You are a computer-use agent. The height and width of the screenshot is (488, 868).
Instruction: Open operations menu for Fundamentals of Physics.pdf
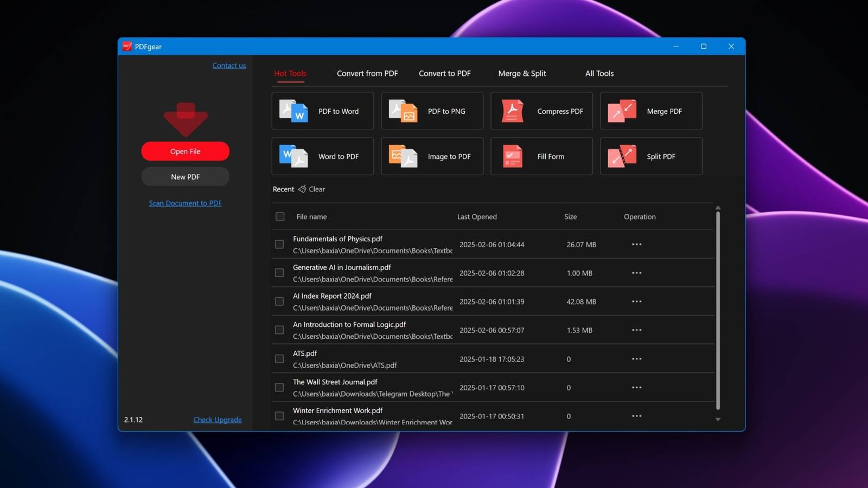pos(636,244)
